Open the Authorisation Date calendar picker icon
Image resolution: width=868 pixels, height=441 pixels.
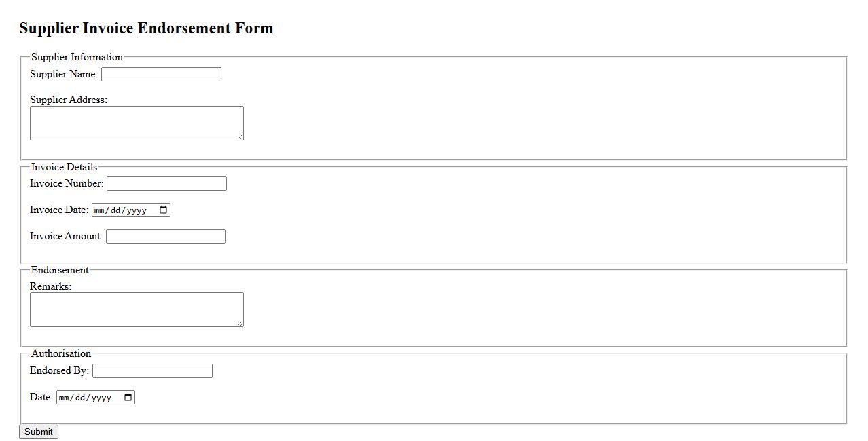(x=128, y=398)
